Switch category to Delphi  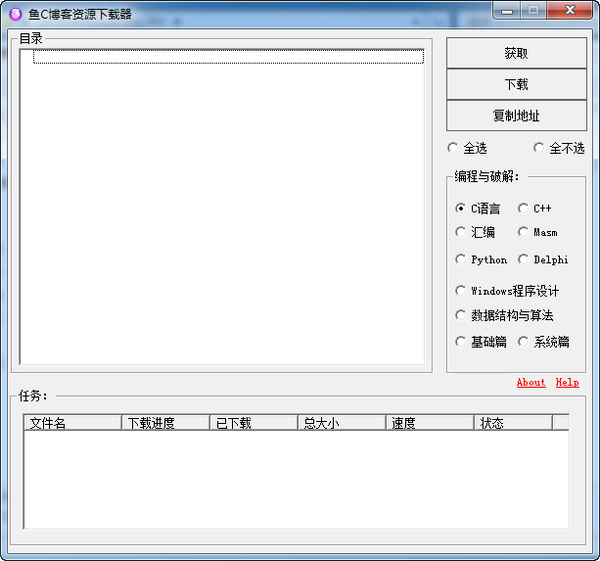coord(523,259)
